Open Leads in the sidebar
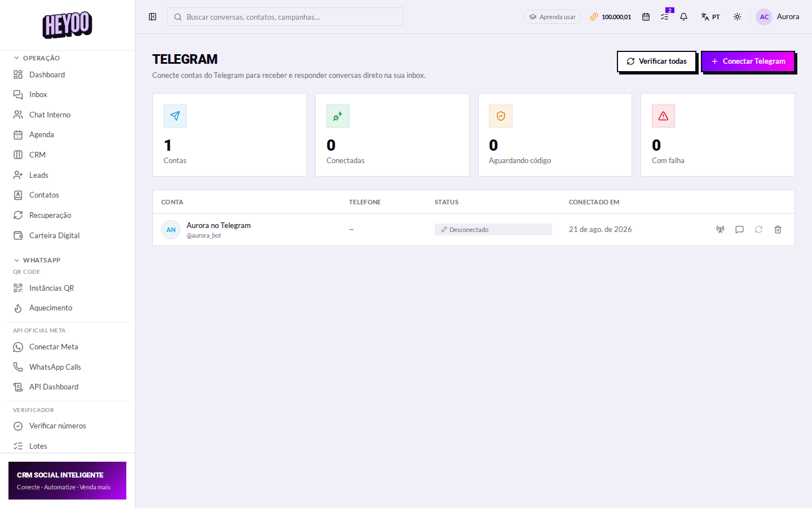The width and height of the screenshot is (812, 508). click(68, 175)
